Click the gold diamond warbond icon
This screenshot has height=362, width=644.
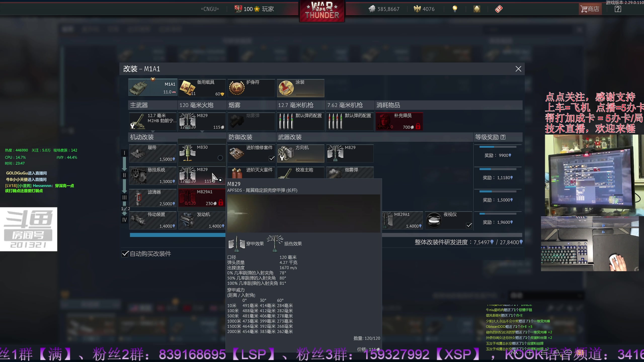tap(477, 9)
